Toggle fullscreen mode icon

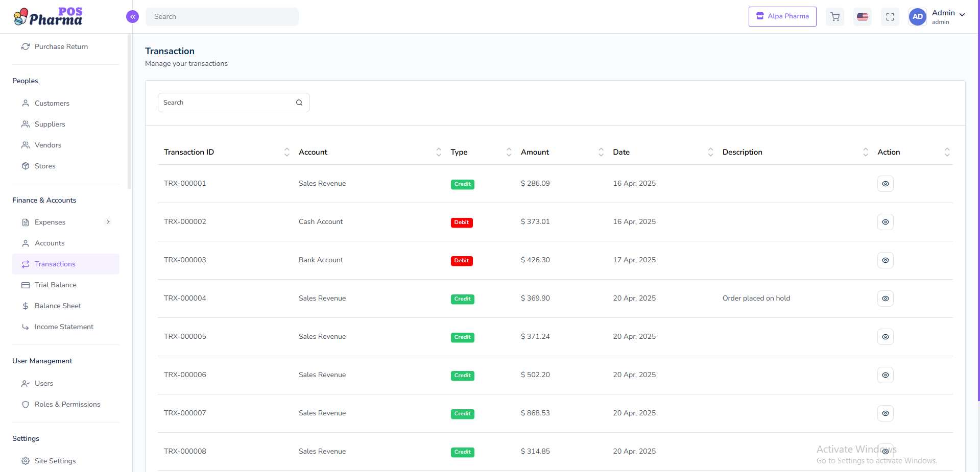890,17
